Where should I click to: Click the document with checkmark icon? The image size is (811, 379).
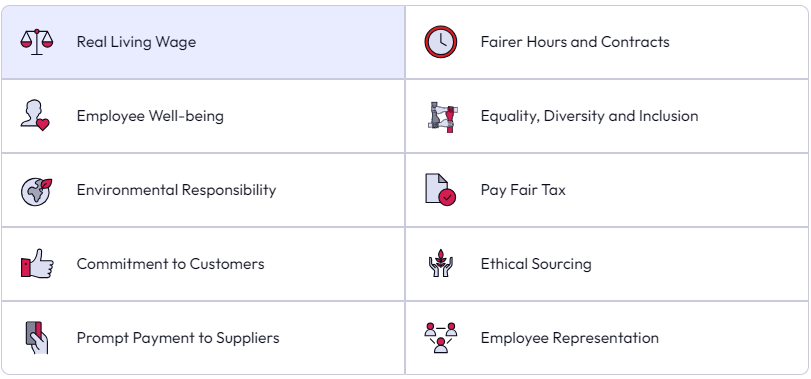(441, 190)
